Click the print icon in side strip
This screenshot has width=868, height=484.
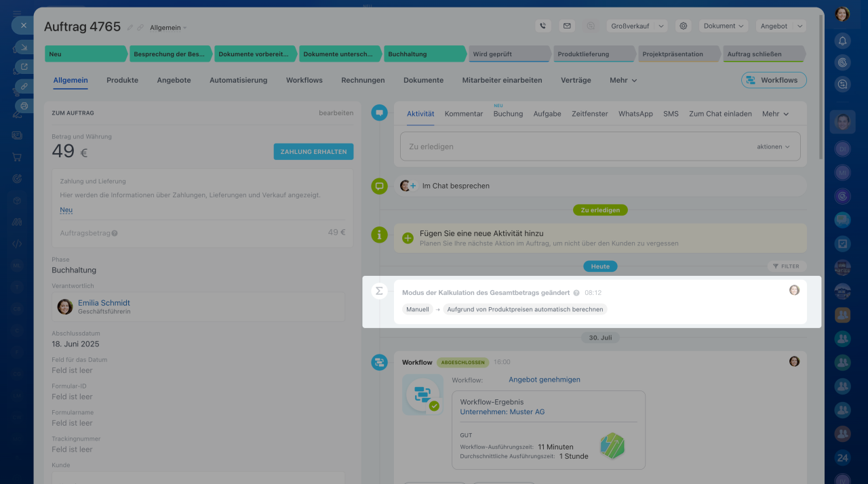click(24, 106)
